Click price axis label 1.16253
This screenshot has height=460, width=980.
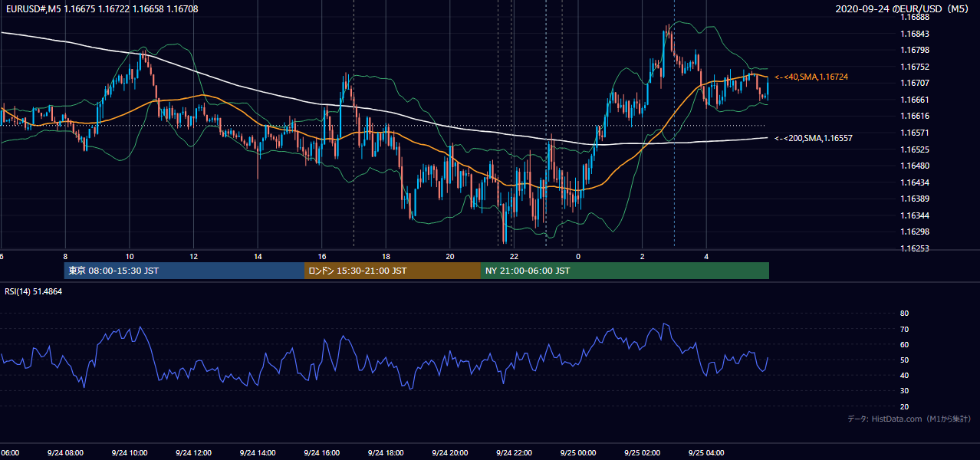(915, 248)
